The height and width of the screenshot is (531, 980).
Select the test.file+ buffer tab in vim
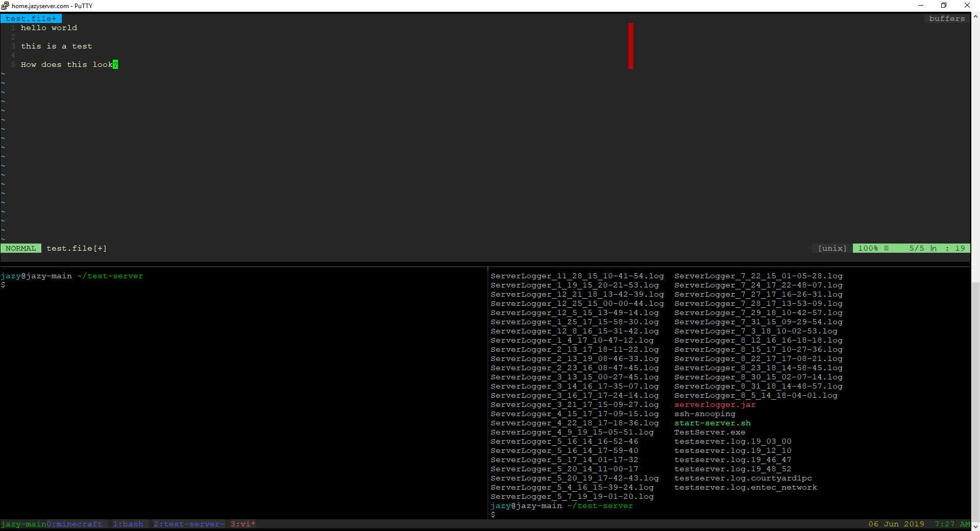coord(31,18)
